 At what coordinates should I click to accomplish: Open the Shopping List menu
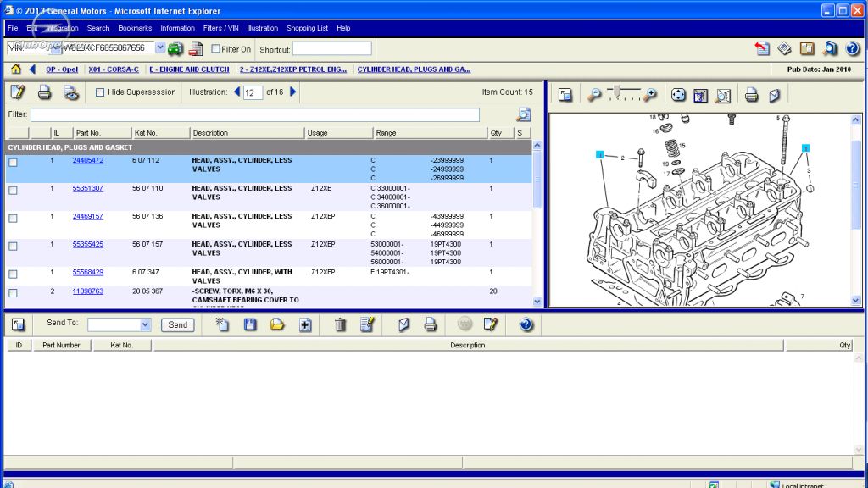click(x=307, y=28)
